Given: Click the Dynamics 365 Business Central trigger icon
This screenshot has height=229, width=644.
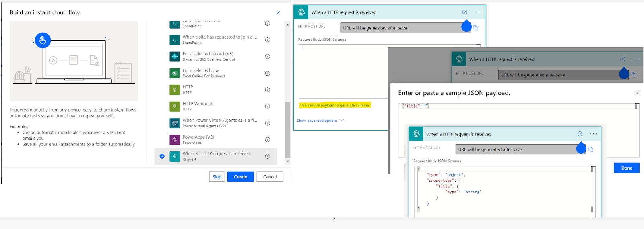Looking at the screenshot, I should pos(175,57).
